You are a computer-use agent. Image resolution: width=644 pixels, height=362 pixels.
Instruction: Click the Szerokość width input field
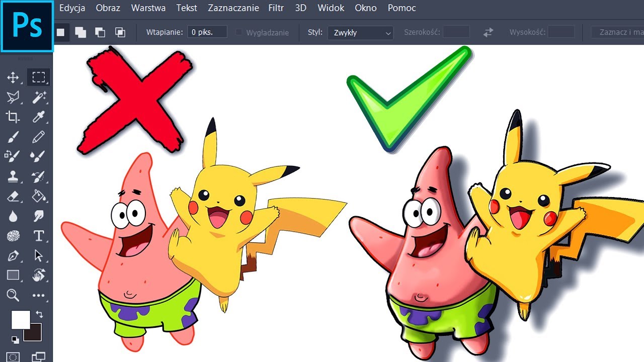pos(456,33)
